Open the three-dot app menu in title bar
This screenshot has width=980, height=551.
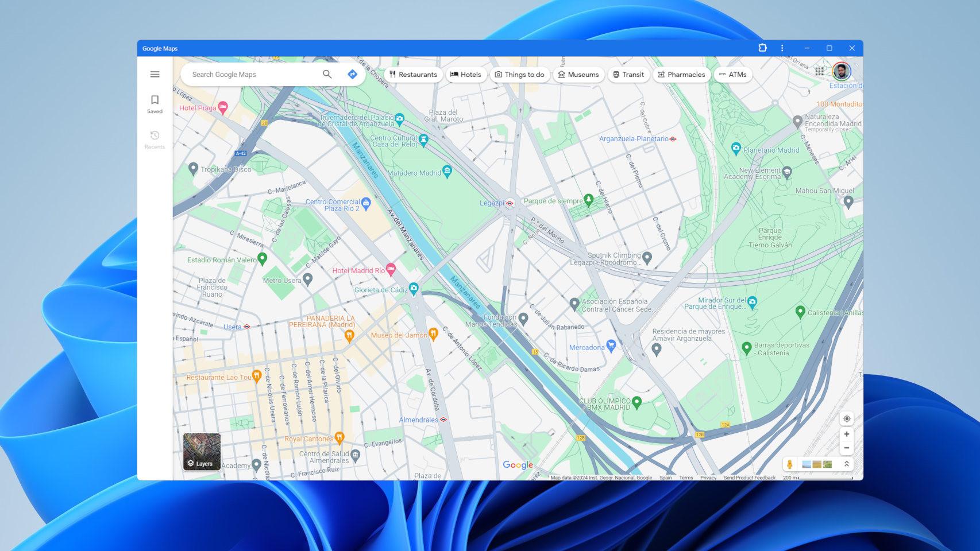click(782, 48)
